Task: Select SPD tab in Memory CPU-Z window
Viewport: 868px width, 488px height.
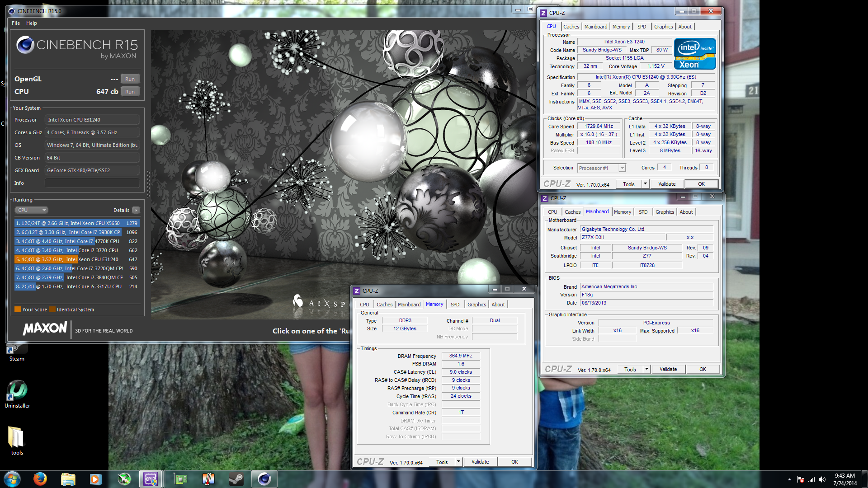Action: 455,305
